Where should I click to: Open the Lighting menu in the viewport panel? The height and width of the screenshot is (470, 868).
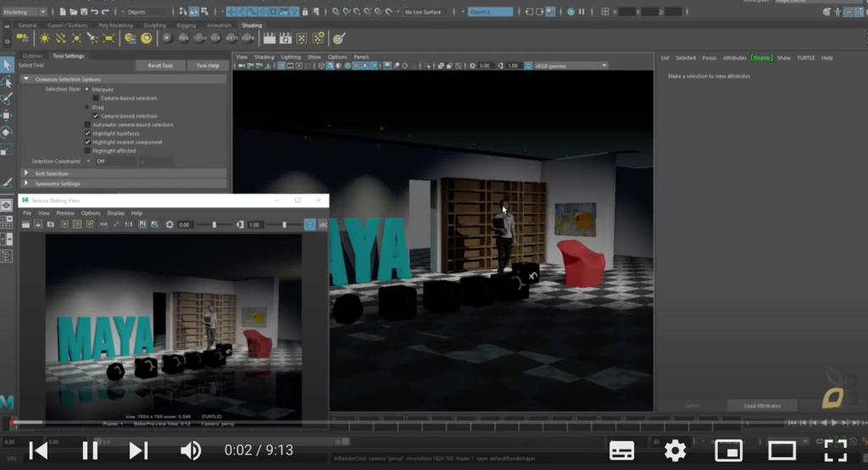290,57
